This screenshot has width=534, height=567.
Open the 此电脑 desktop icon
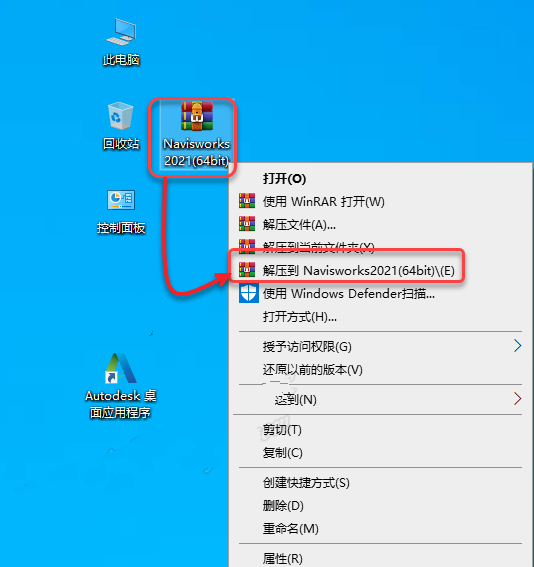coord(121,42)
